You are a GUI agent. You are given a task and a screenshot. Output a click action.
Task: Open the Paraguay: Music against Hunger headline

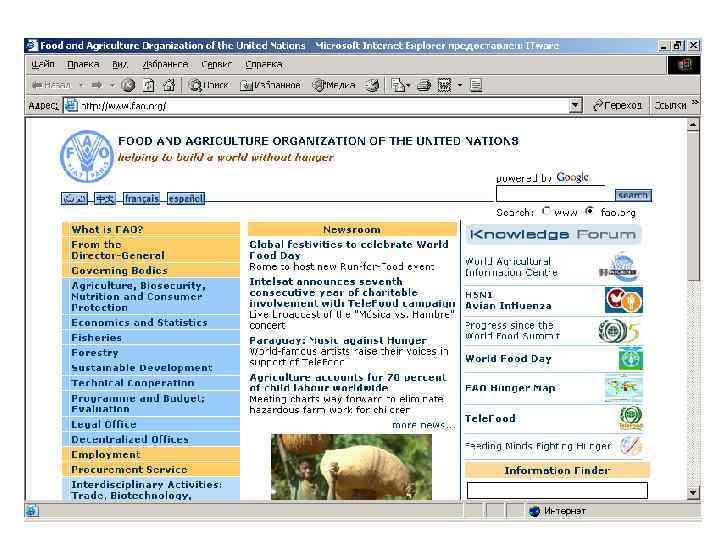tap(338, 340)
